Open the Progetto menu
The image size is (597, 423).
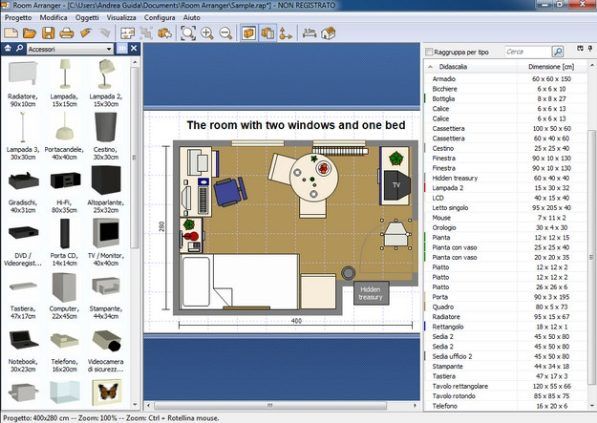(x=18, y=18)
